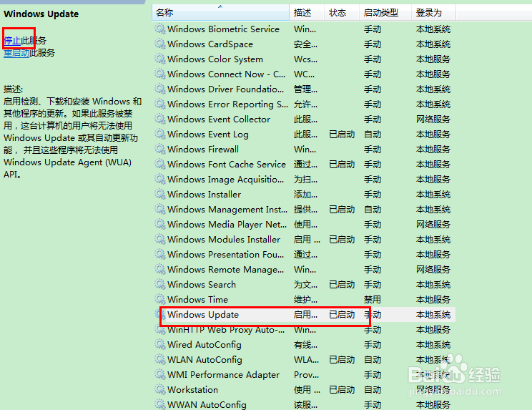Click the gear icon beside WMI Performance Adapter
Viewport: 532px width, 410px height.
[x=159, y=374]
